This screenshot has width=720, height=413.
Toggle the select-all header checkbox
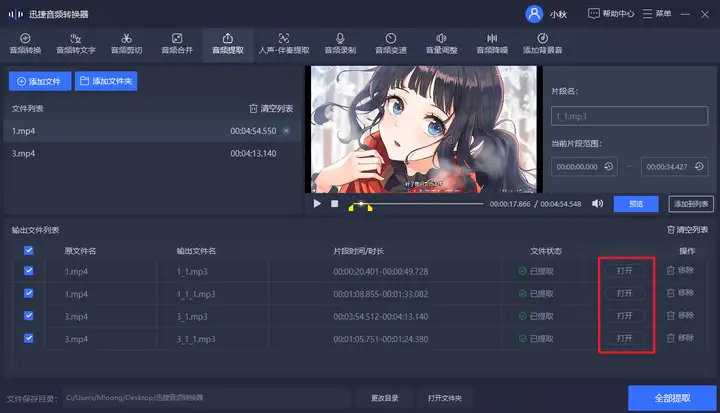coord(28,250)
